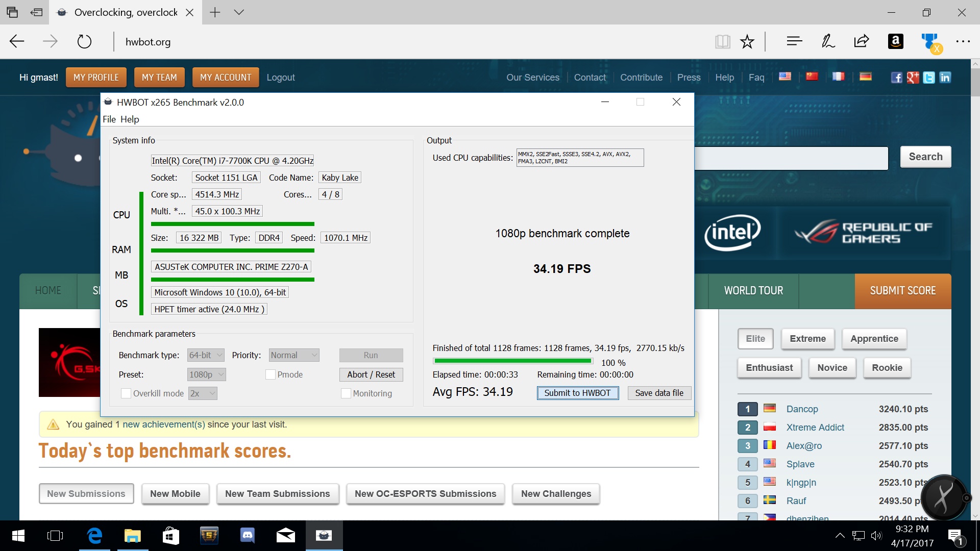Close the Overclocking browser tab
This screenshot has height=551, width=980.
pyautogui.click(x=189, y=12)
